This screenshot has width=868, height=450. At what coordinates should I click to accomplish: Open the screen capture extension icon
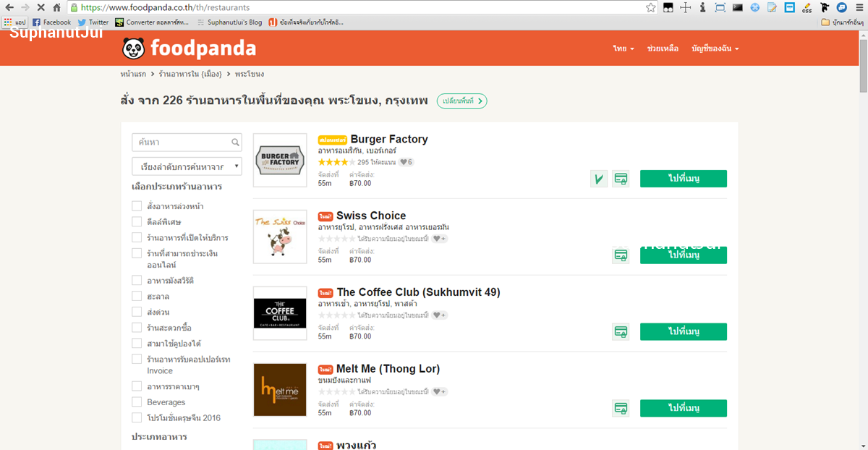(x=720, y=7)
